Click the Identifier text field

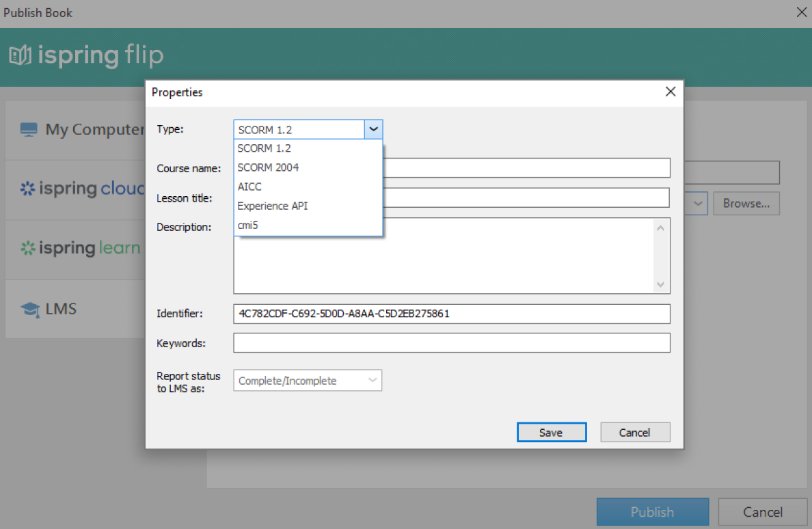click(451, 314)
